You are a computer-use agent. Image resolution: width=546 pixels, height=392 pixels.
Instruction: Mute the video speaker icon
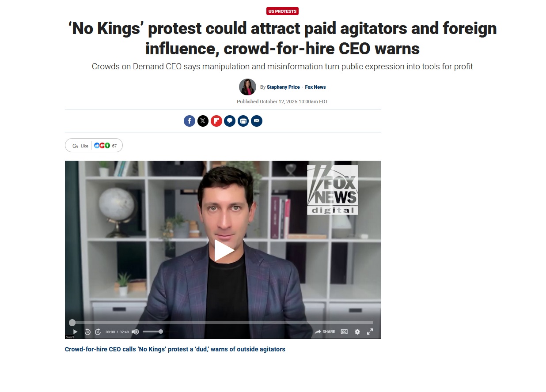(x=135, y=332)
